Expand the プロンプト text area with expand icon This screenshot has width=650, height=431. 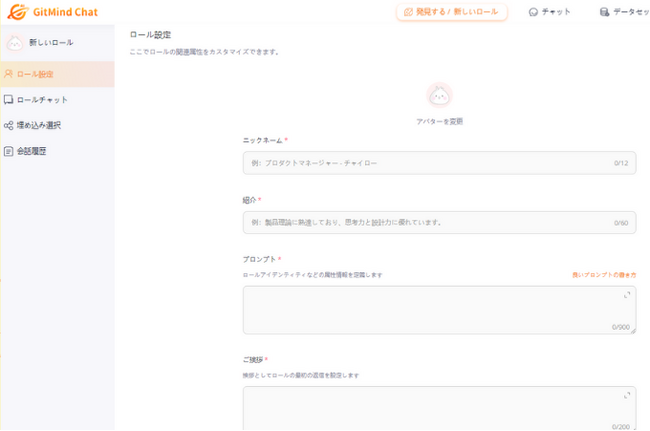pyautogui.click(x=627, y=295)
